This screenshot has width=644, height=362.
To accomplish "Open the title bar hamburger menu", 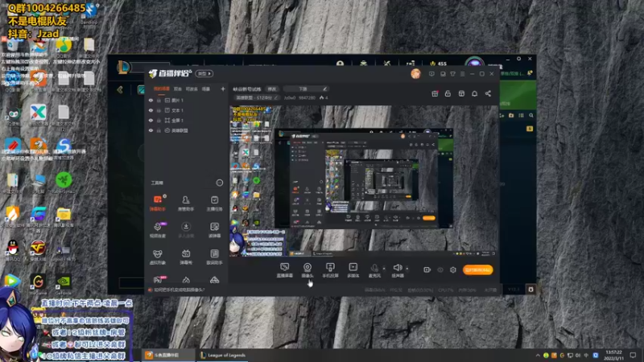I will [x=462, y=74].
